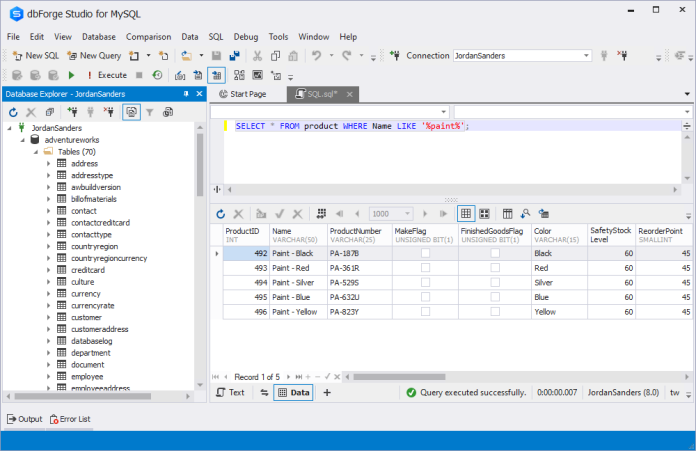The width and height of the screenshot is (696, 451).
Task: Open the Database menu
Action: point(99,37)
